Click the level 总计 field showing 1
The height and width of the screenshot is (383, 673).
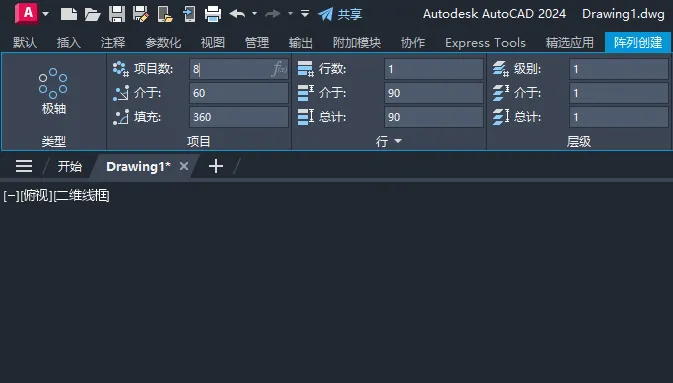point(619,117)
